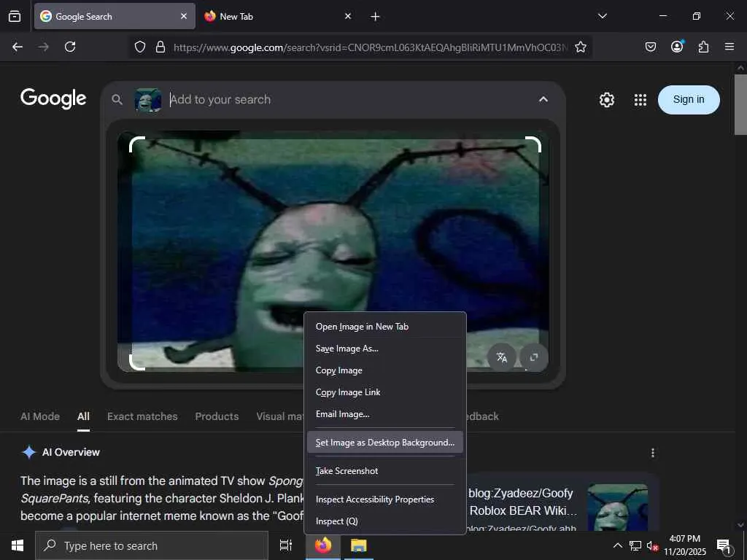Image resolution: width=747 pixels, height=560 pixels.
Task: Close the Google Search tab
Action: [x=183, y=16]
